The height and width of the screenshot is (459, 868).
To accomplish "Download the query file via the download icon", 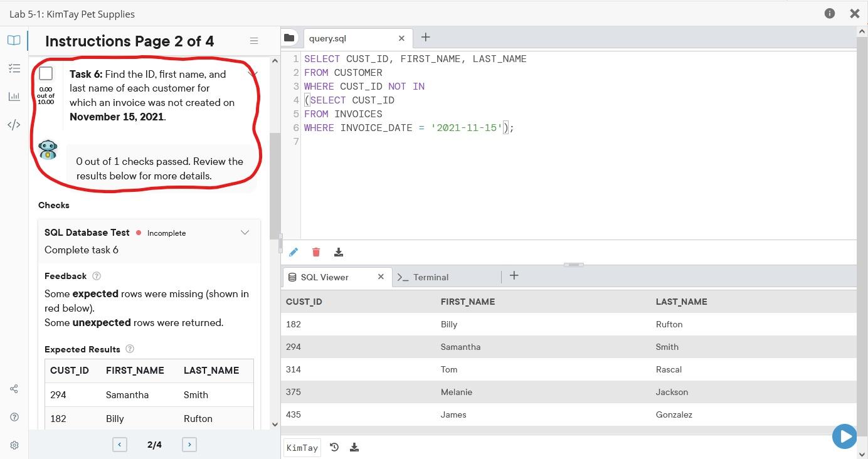I will point(339,251).
